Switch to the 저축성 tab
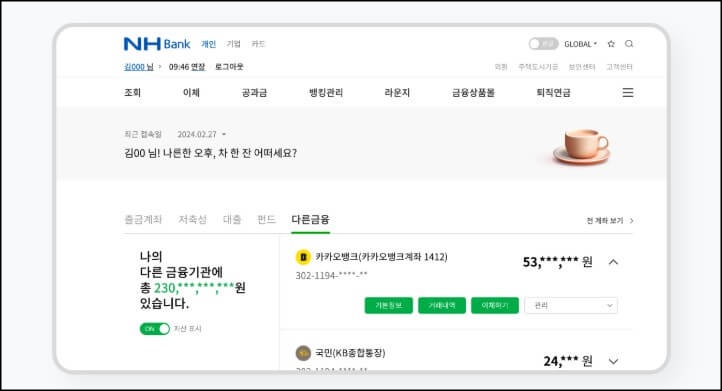Image resolution: width=722 pixels, height=391 pixels. tap(192, 219)
